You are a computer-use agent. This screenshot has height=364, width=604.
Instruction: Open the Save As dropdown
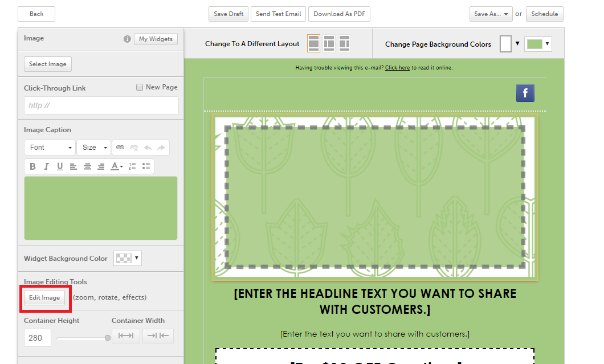coord(491,14)
